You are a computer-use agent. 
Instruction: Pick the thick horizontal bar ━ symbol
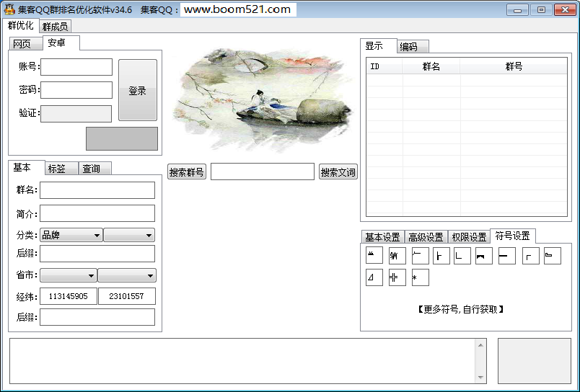tap(507, 256)
